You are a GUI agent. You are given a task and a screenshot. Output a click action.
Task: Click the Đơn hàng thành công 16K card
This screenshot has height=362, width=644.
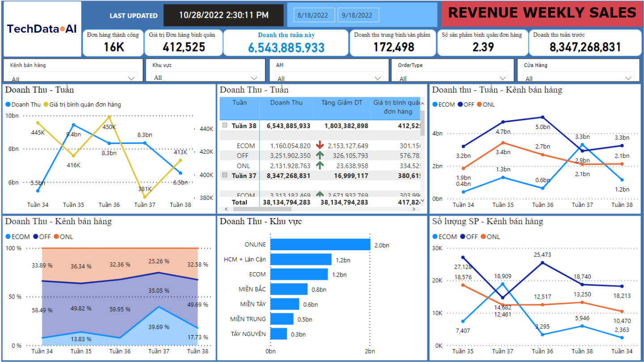(x=113, y=43)
